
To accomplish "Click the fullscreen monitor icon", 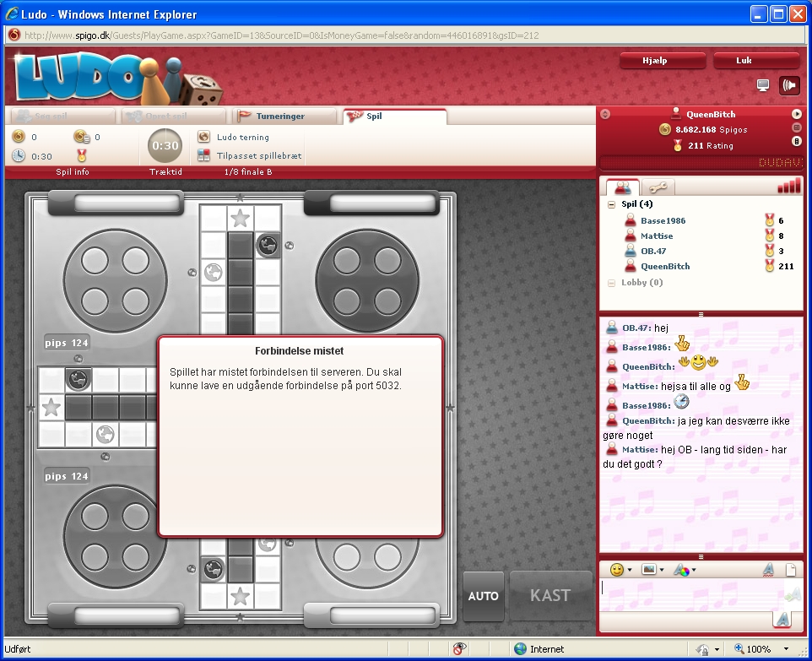I will (763, 85).
